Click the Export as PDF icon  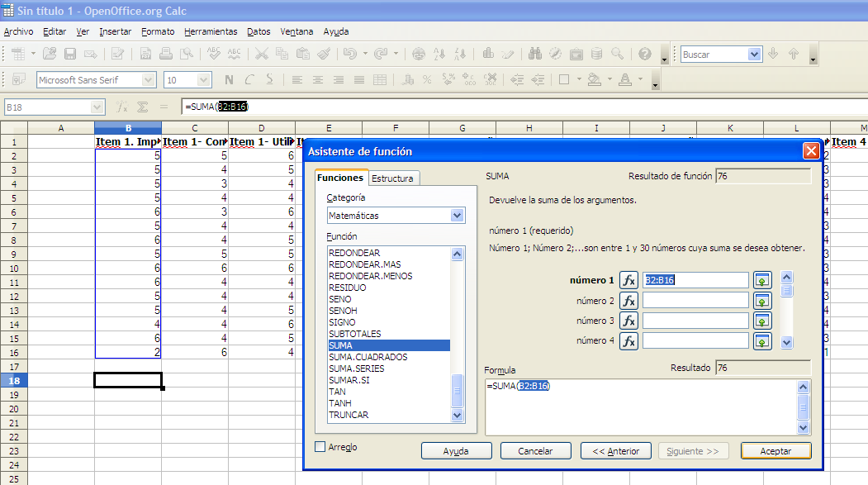(x=145, y=54)
